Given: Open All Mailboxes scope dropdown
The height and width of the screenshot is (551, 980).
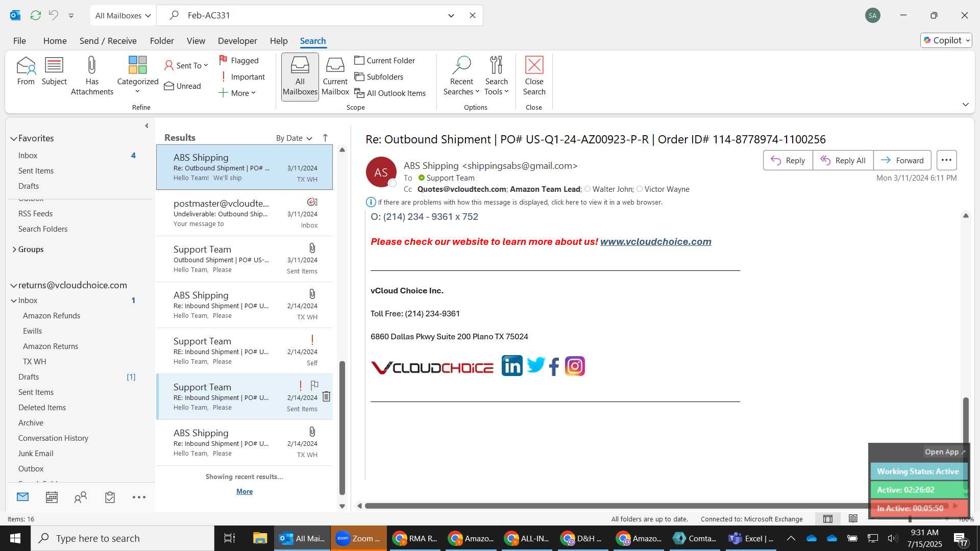Looking at the screenshot, I should (x=123, y=15).
